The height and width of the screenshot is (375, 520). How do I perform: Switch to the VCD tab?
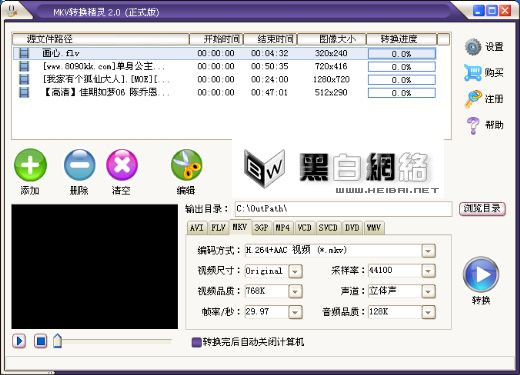pos(305,228)
